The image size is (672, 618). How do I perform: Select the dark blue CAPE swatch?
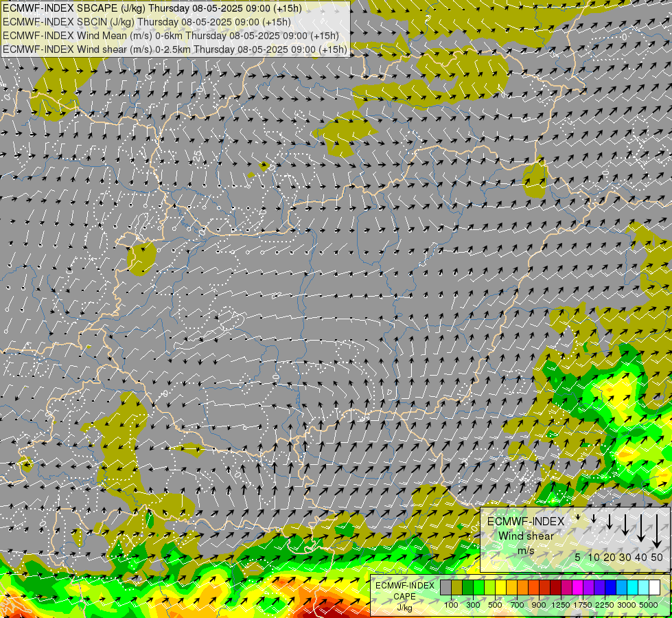pos(611,588)
